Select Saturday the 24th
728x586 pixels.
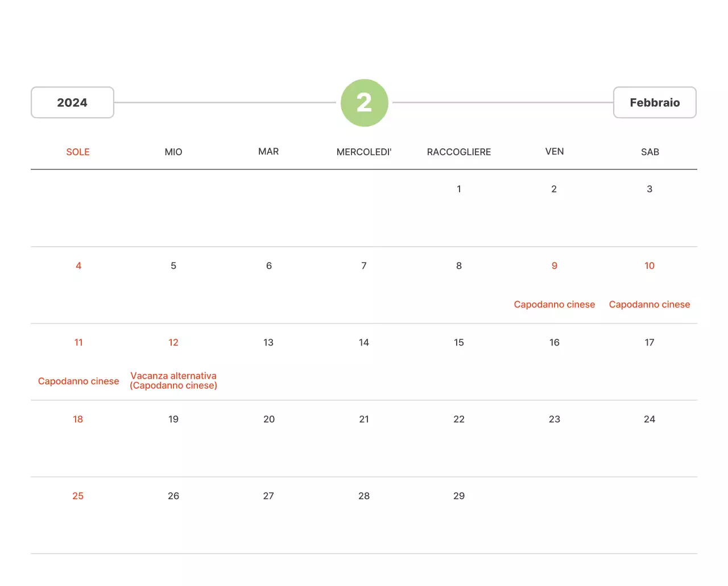pyautogui.click(x=649, y=419)
